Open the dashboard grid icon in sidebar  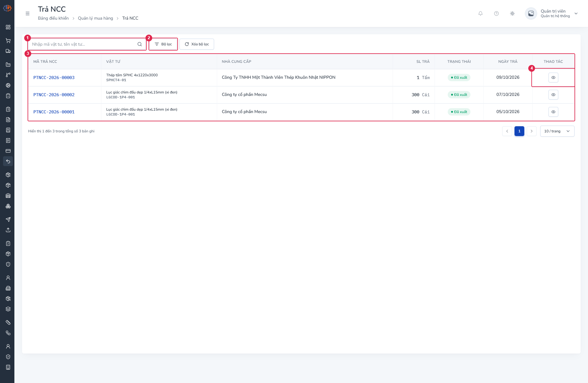click(8, 27)
